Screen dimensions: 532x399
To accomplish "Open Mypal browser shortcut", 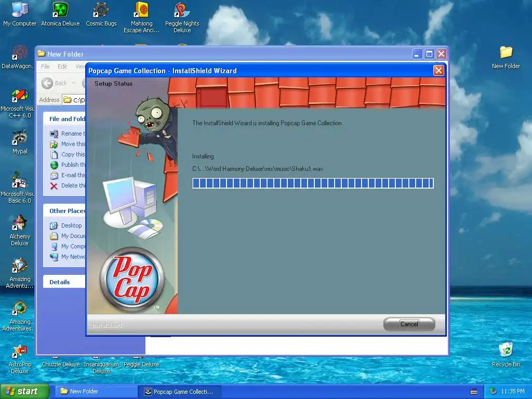I will [20, 142].
